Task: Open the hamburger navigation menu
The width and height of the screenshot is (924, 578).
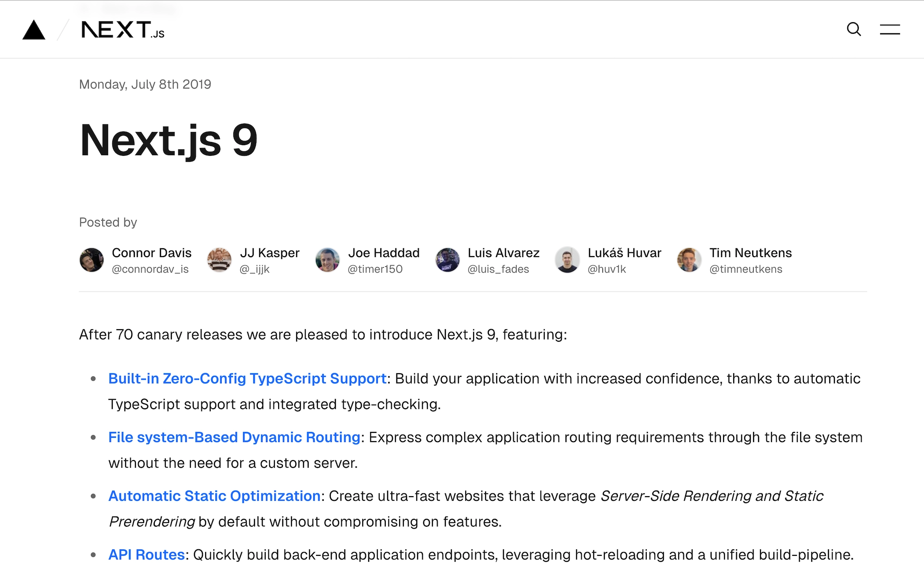Action: [890, 29]
